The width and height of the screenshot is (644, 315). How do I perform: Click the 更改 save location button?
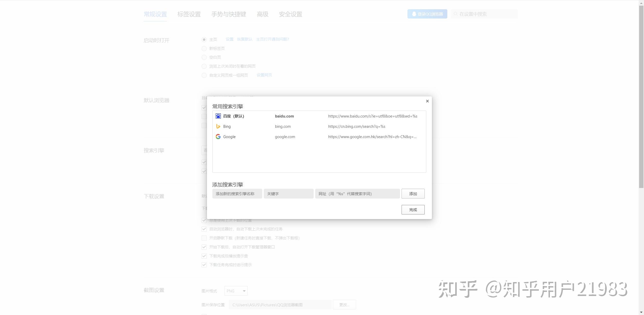344,305
